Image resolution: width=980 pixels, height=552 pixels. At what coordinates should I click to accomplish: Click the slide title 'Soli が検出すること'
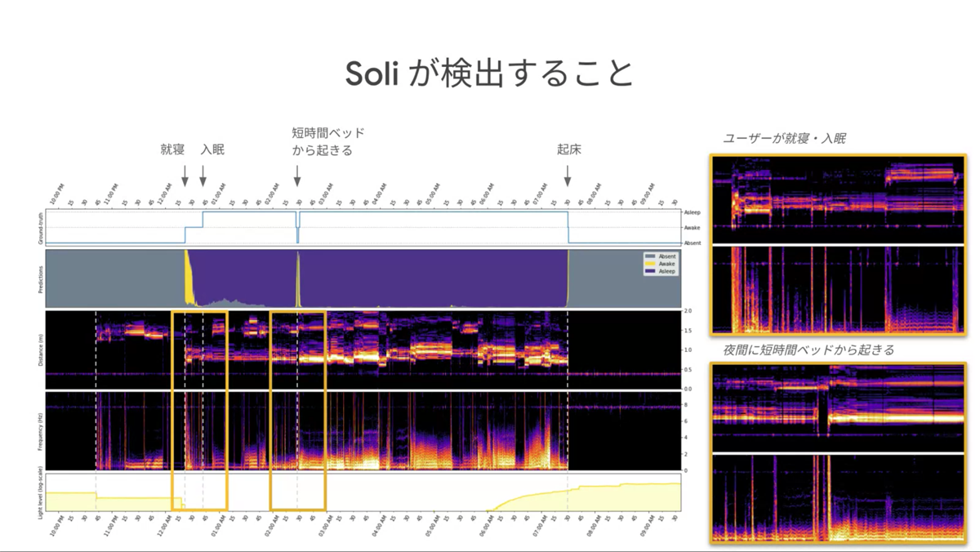tap(489, 74)
